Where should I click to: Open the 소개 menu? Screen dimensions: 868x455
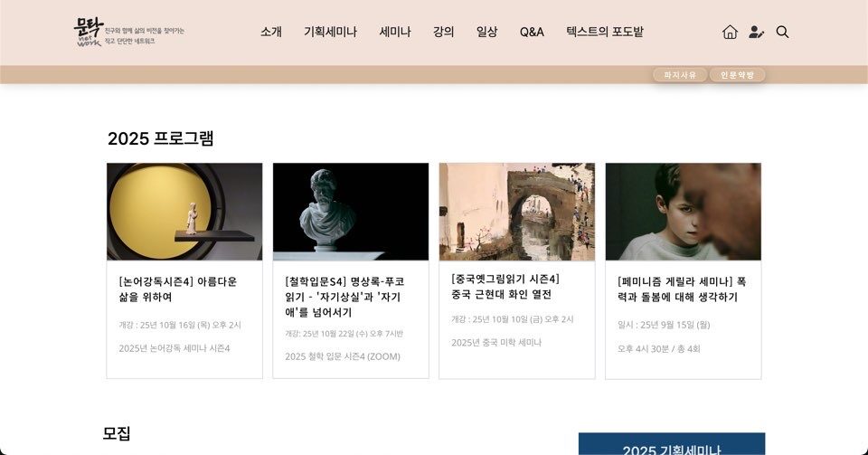point(271,32)
